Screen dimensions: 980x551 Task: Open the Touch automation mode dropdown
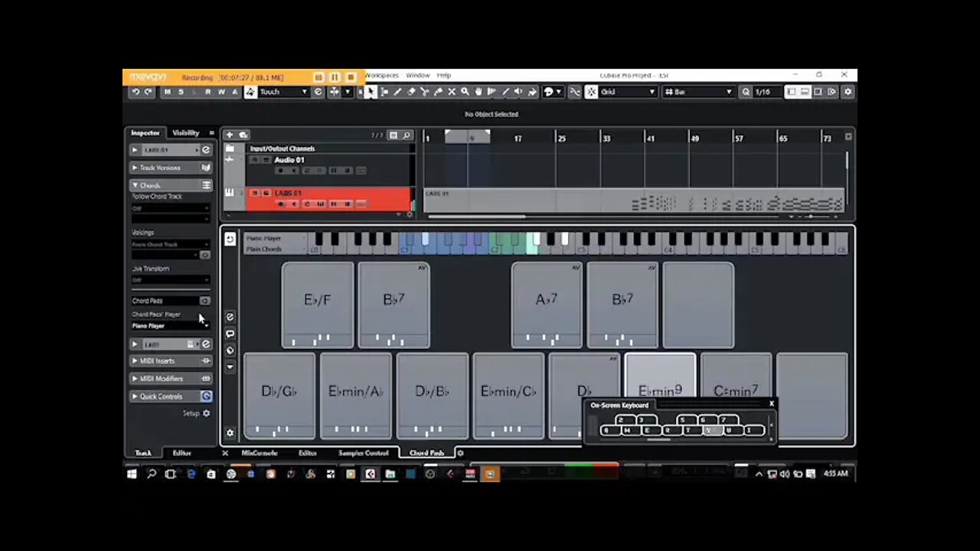[283, 92]
